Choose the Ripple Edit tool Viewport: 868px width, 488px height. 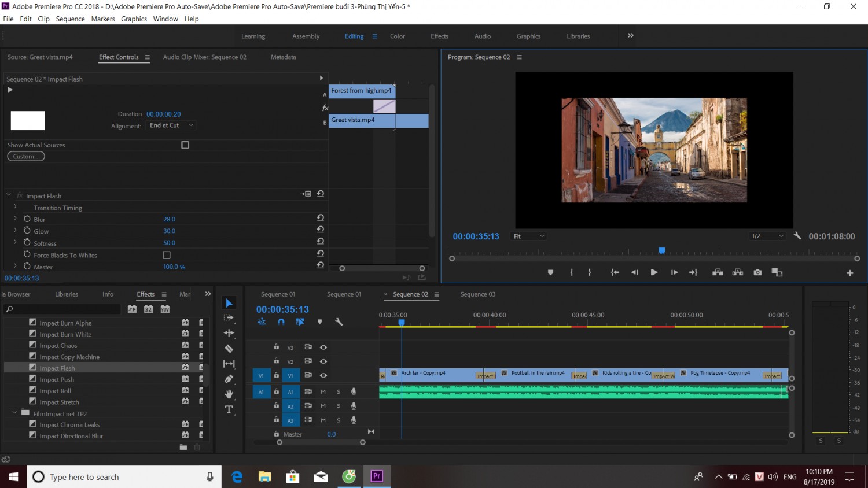(x=229, y=333)
